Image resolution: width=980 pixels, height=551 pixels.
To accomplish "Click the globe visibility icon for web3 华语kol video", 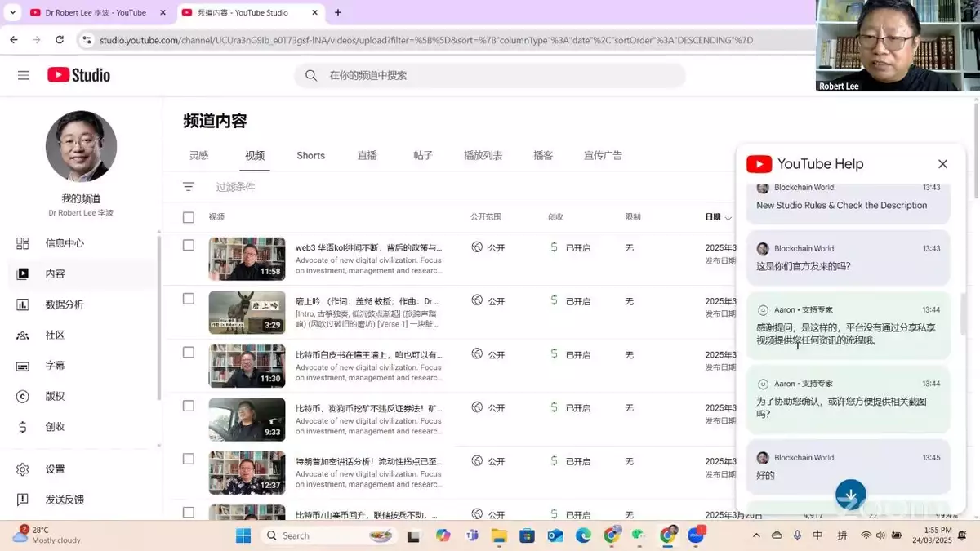I will (478, 247).
